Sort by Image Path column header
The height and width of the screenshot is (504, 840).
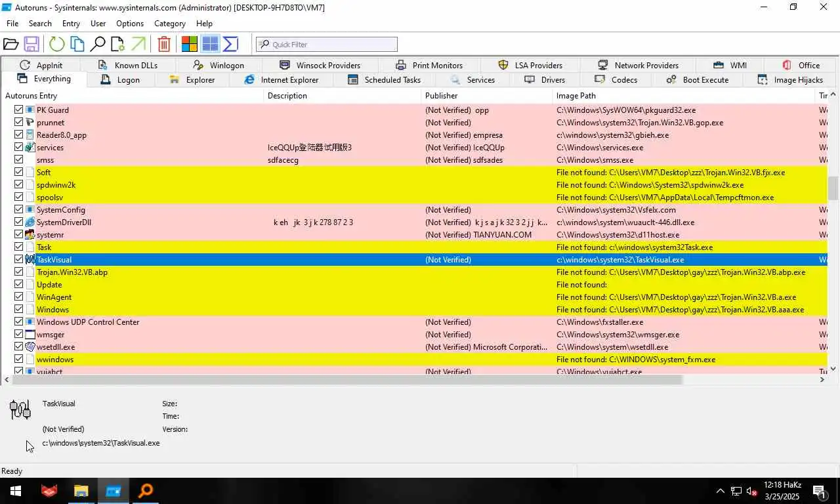coord(683,96)
